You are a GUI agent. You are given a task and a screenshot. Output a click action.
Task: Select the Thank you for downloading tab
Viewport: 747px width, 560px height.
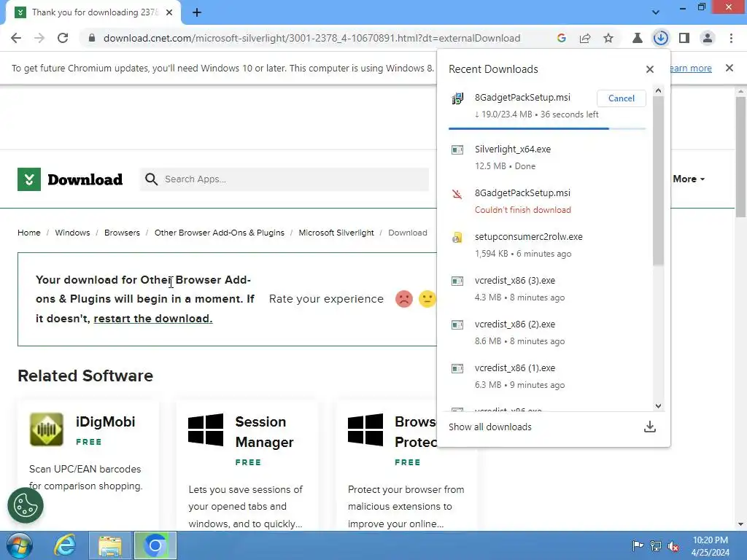pos(93,12)
